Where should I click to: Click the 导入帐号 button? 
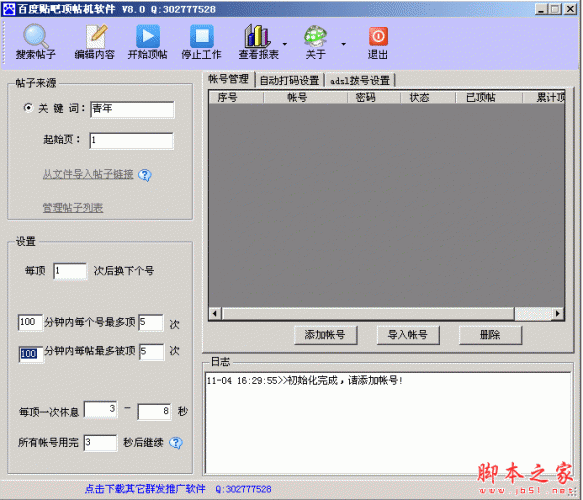(408, 335)
